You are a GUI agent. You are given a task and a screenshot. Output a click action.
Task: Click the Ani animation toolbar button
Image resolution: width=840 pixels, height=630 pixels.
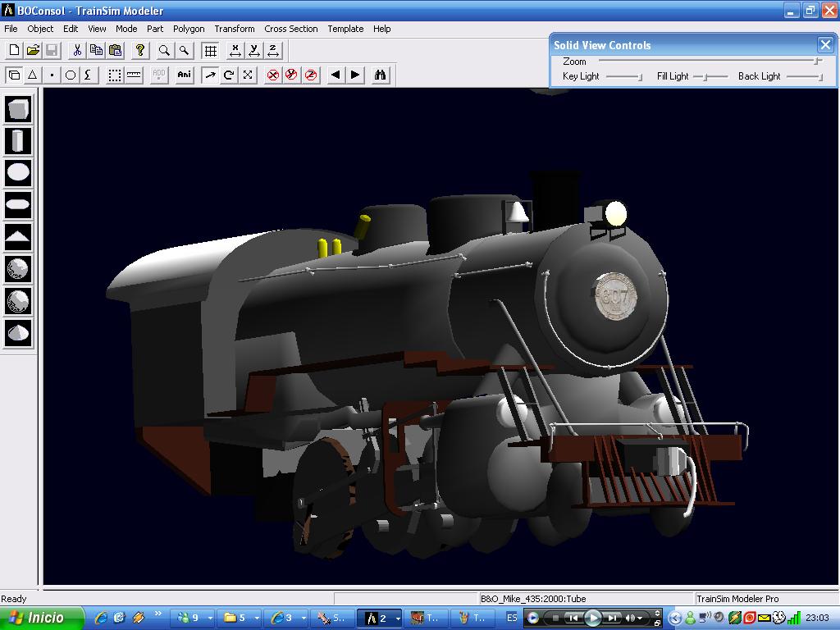click(185, 75)
